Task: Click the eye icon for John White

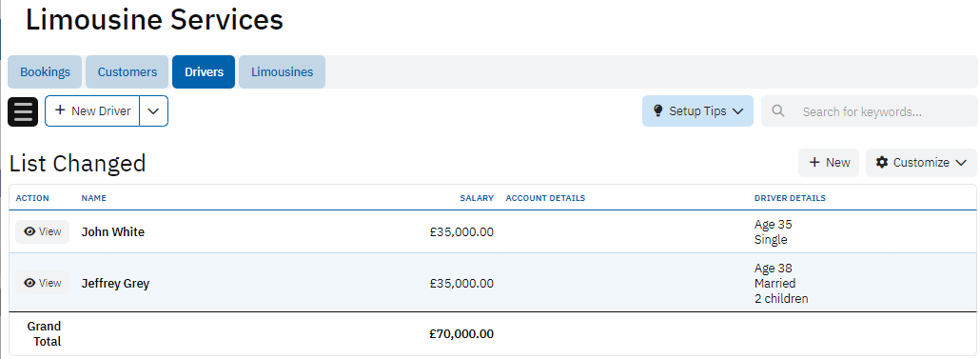Action: coord(29,232)
